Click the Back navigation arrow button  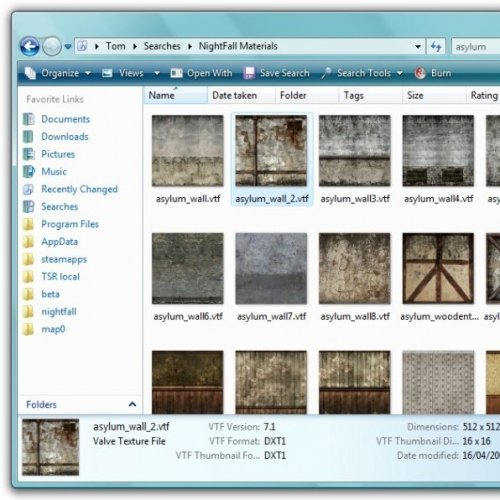(30, 46)
